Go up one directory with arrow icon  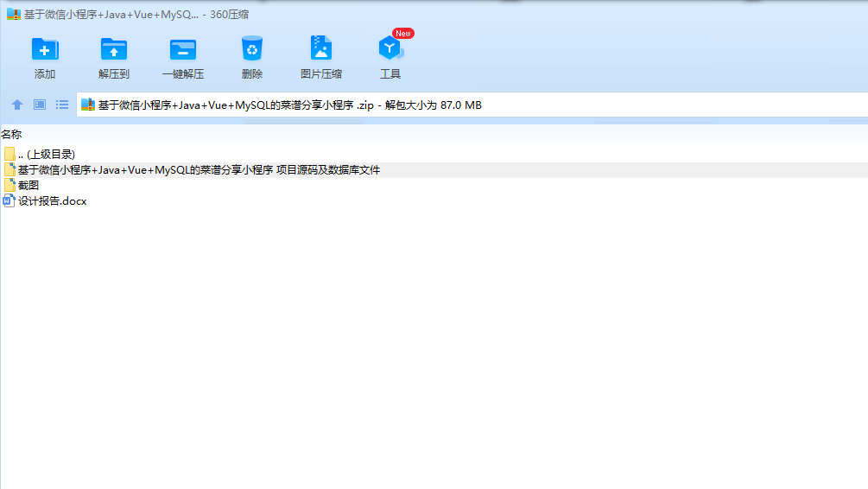17,105
